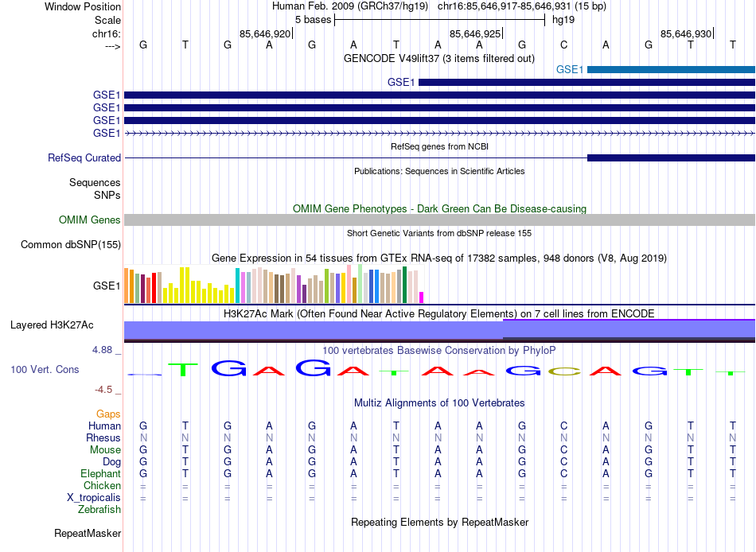Viewport: 756px width, 552px height.
Task: Click the purple H3K27Ac signal band
Action: click(440, 330)
